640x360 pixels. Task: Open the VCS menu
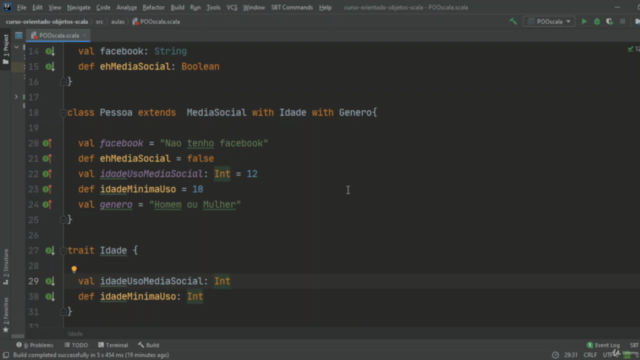[x=231, y=7]
